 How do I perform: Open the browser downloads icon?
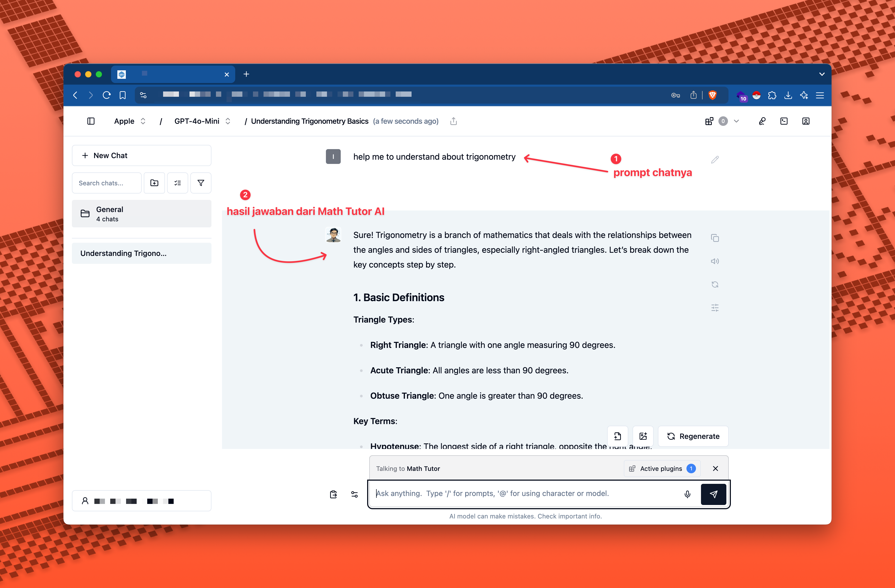pos(788,95)
